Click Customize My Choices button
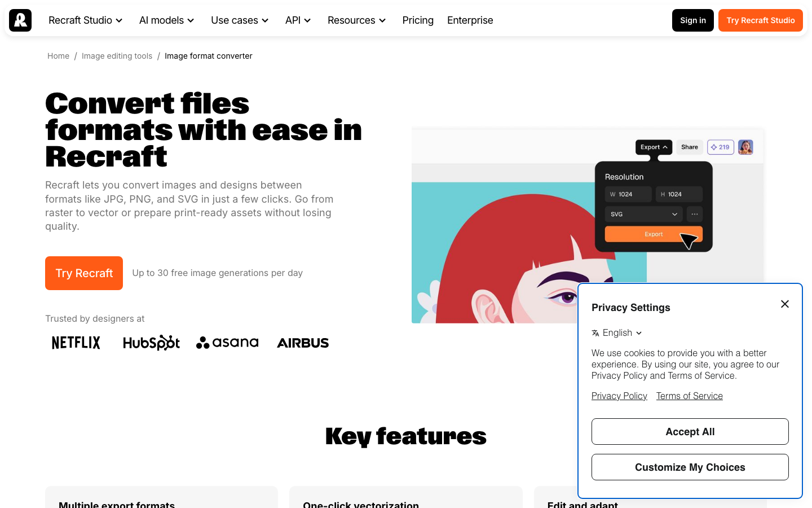 [690, 467]
